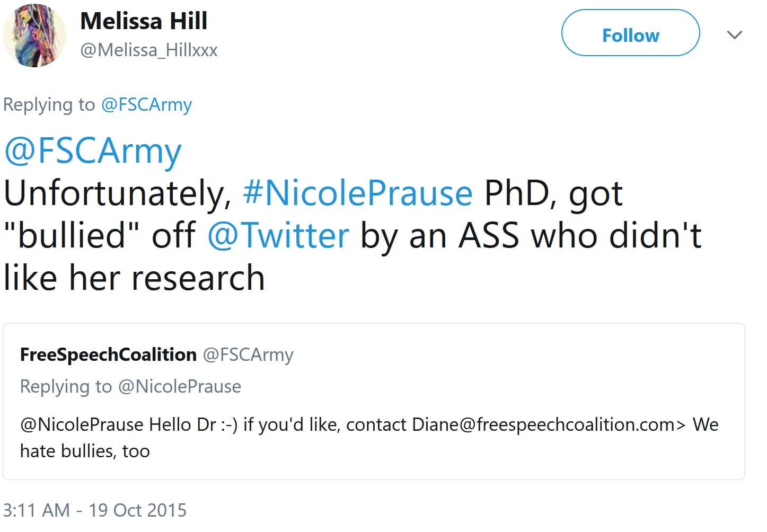Expand the tweet options chevron menu
This screenshot has width=767, height=532.
pos(734,35)
